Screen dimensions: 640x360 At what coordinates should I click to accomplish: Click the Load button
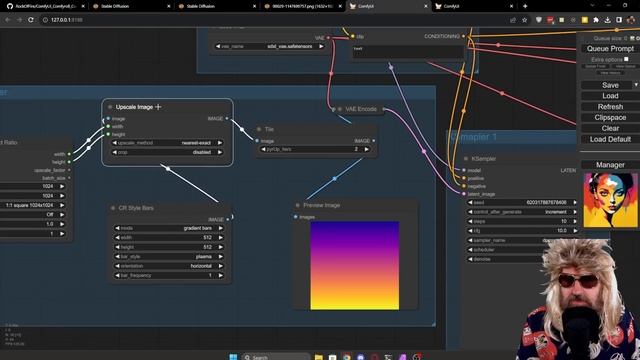coord(610,96)
